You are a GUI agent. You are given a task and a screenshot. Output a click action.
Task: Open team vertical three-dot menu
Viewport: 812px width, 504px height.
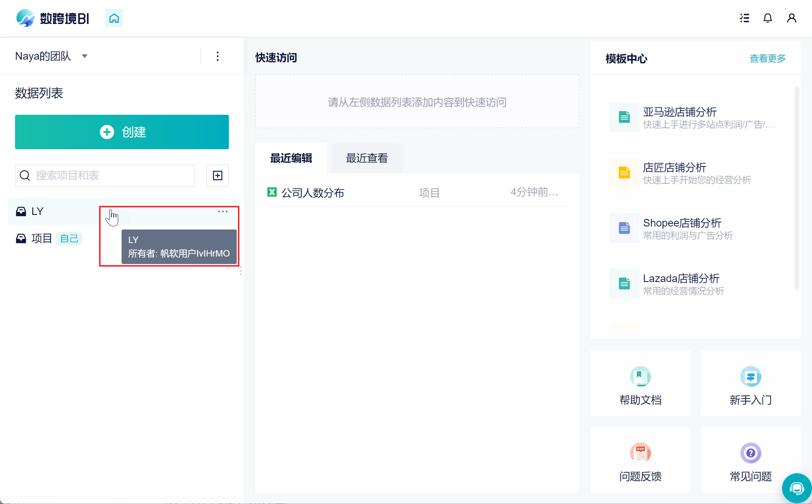click(218, 56)
